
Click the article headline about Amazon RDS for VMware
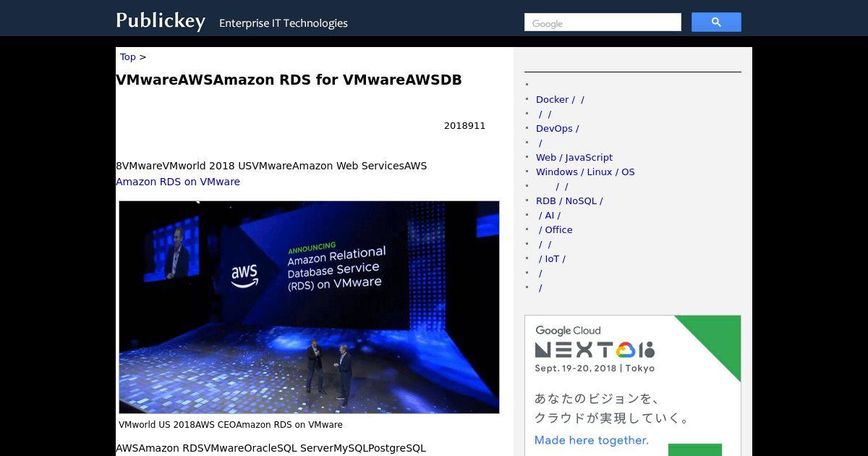coord(289,80)
